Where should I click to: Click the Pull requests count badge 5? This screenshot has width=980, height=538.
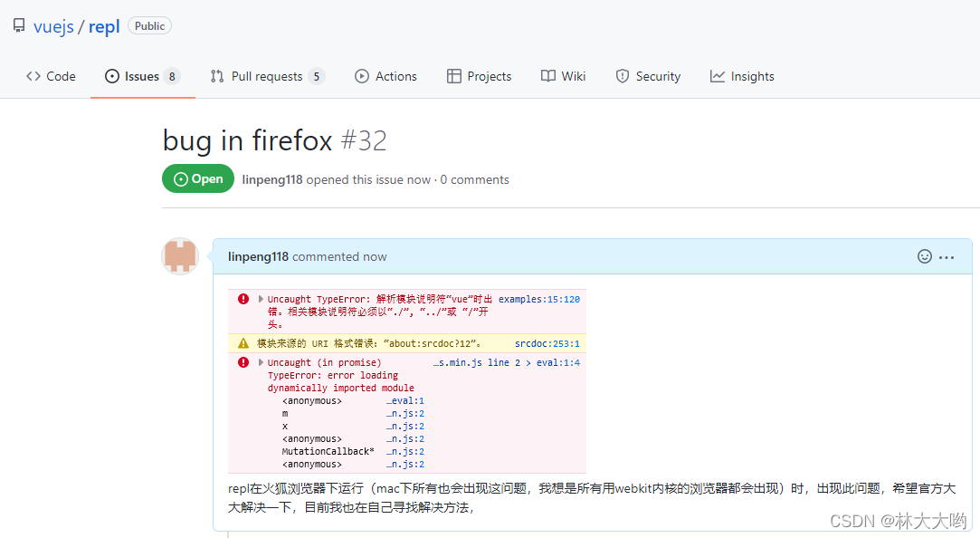click(x=316, y=76)
